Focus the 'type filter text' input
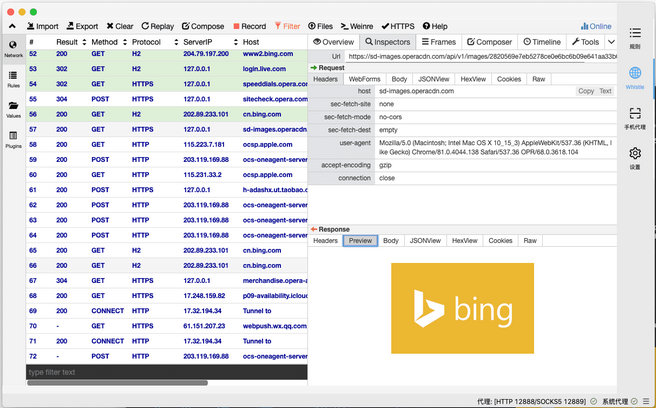This screenshot has width=656, height=408. tap(167, 372)
